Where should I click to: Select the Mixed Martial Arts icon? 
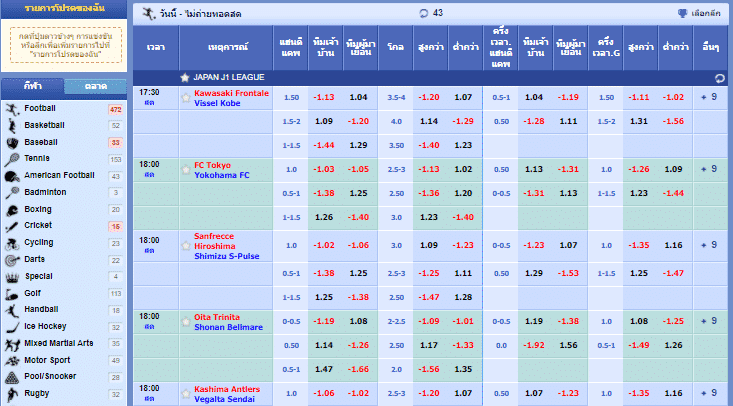12,344
